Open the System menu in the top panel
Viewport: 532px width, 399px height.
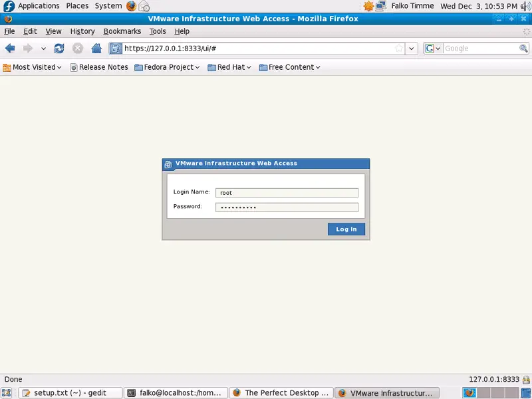point(108,6)
